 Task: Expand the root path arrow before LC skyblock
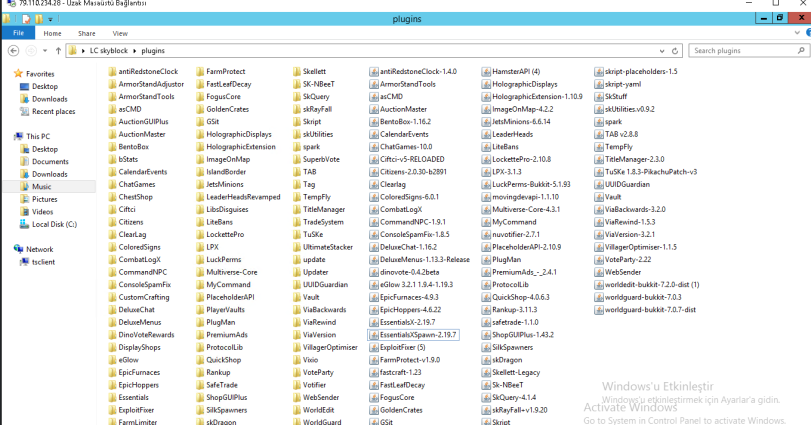(83, 51)
